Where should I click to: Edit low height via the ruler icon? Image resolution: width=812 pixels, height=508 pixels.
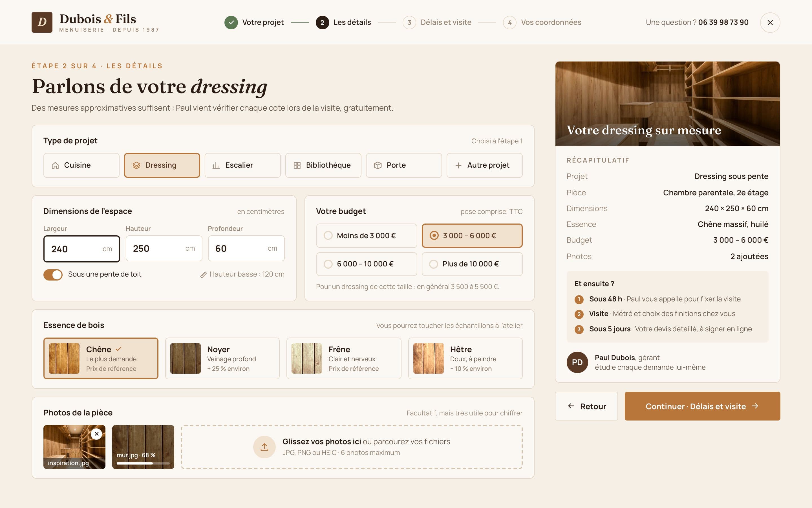pos(203,275)
